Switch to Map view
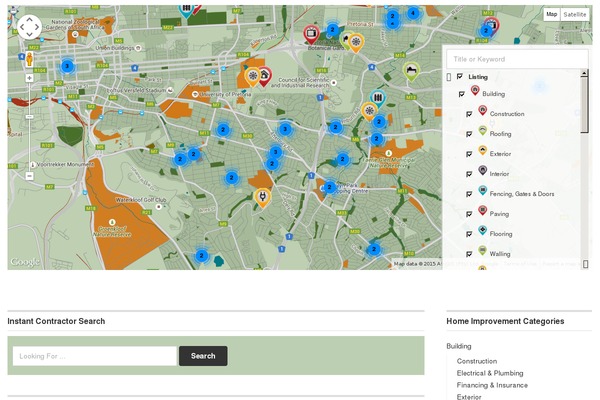 tap(551, 15)
